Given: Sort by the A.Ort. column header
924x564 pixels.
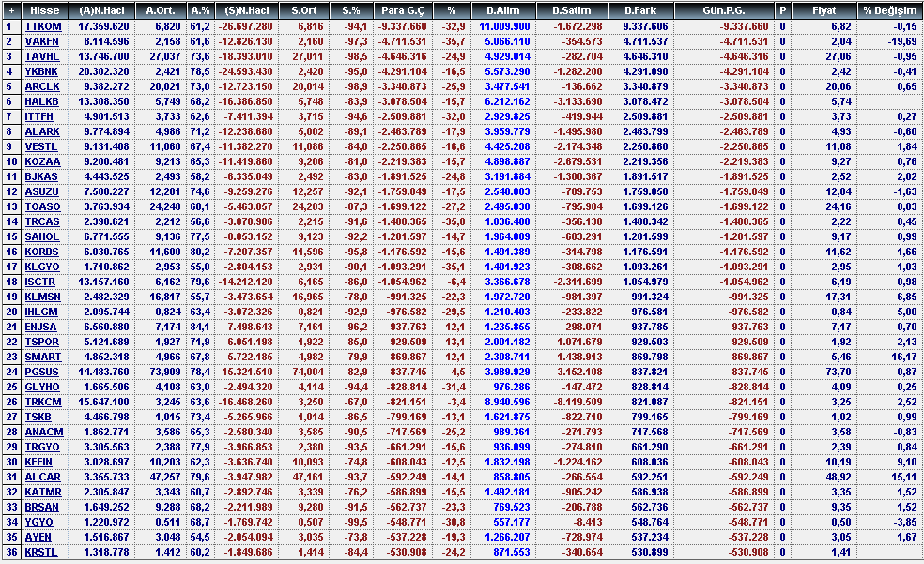Looking at the screenshot, I should pos(161,10).
